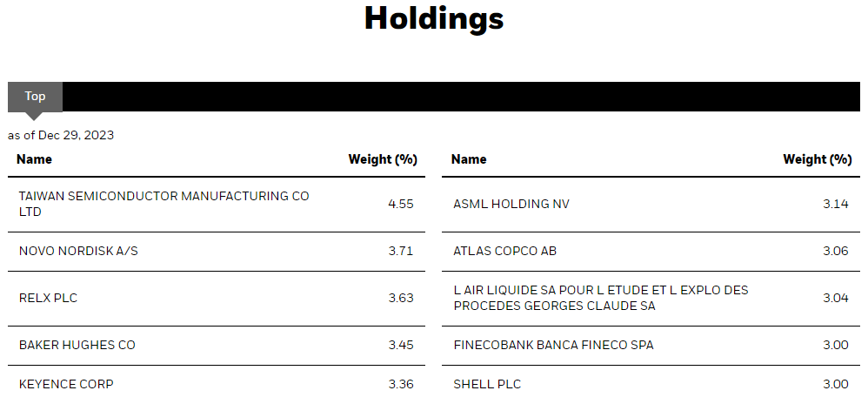This screenshot has height=404, width=868.
Task: Choose the RELX PLC holding name
Action: click(48, 298)
